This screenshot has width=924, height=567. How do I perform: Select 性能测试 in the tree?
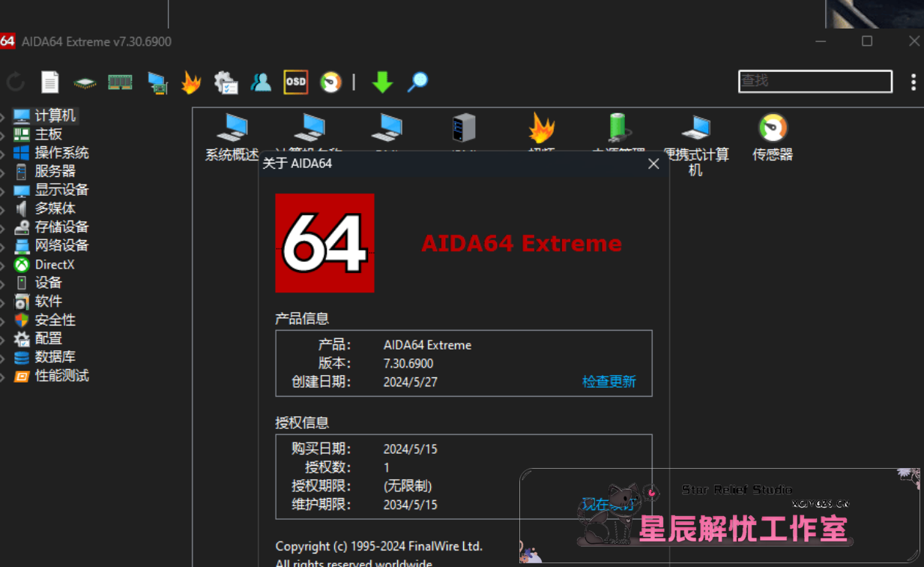[x=61, y=376]
